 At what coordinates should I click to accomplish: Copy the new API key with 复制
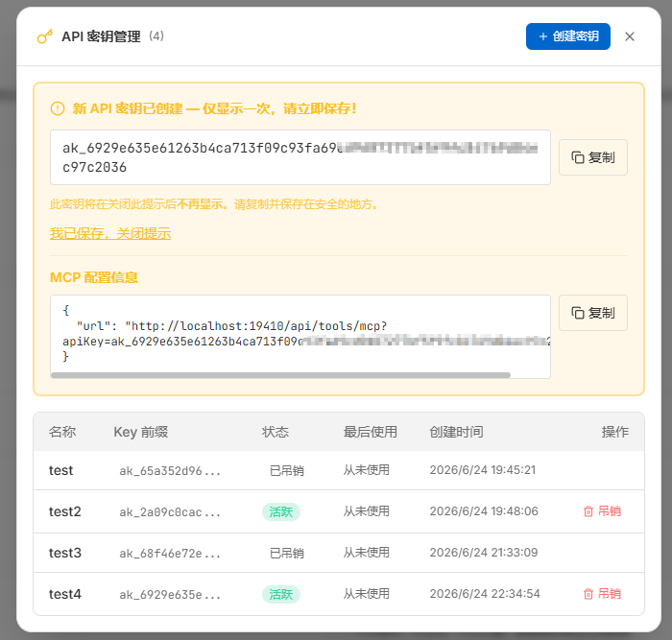[592, 157]
